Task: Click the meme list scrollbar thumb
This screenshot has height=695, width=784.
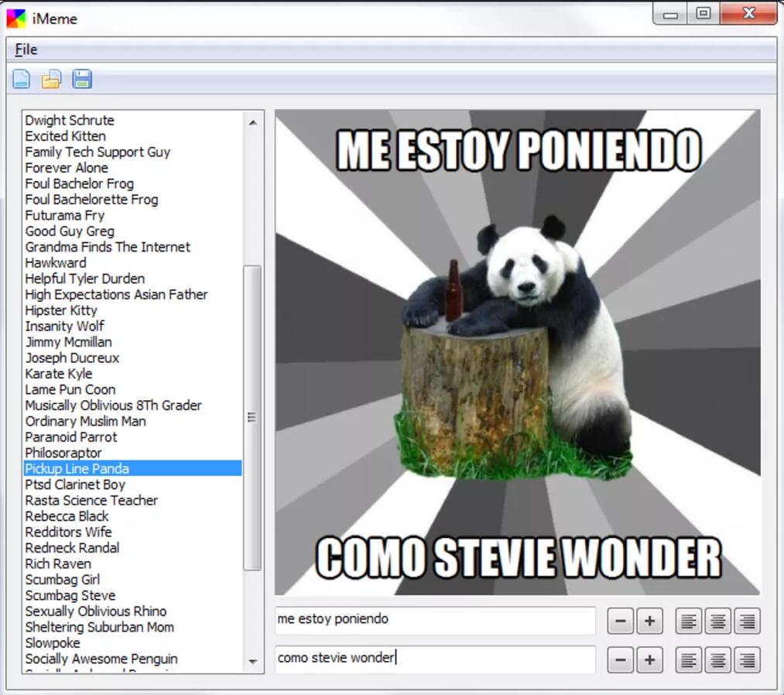Action: pyautogui.click(x=252, y=417)
